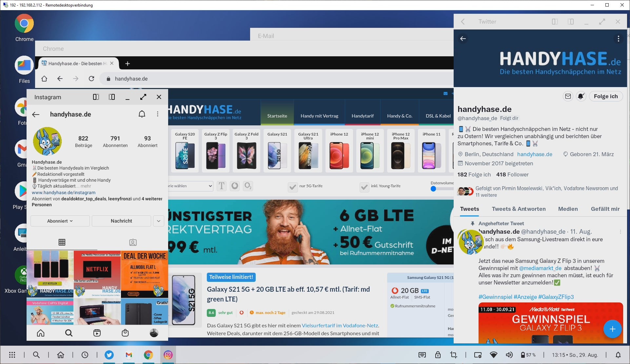Click the Datenvolumen slider handle
The height and width of the screenshot is (364, 630).
[433, 189]
